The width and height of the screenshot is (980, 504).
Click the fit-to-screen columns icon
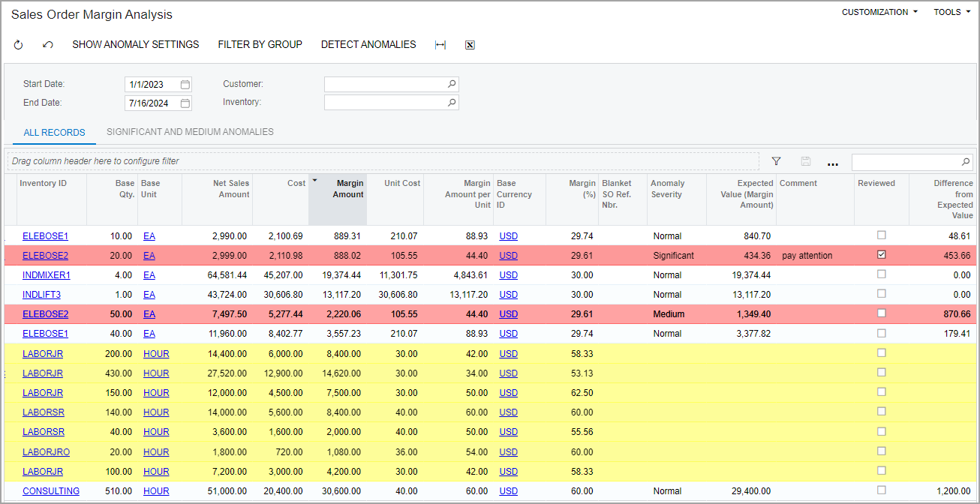tap(440, 45)
